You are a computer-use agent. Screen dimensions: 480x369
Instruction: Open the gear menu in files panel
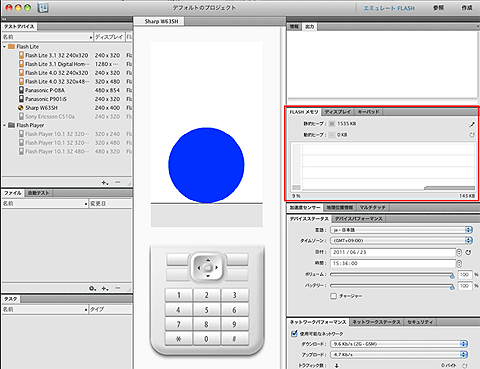[92, 288]
